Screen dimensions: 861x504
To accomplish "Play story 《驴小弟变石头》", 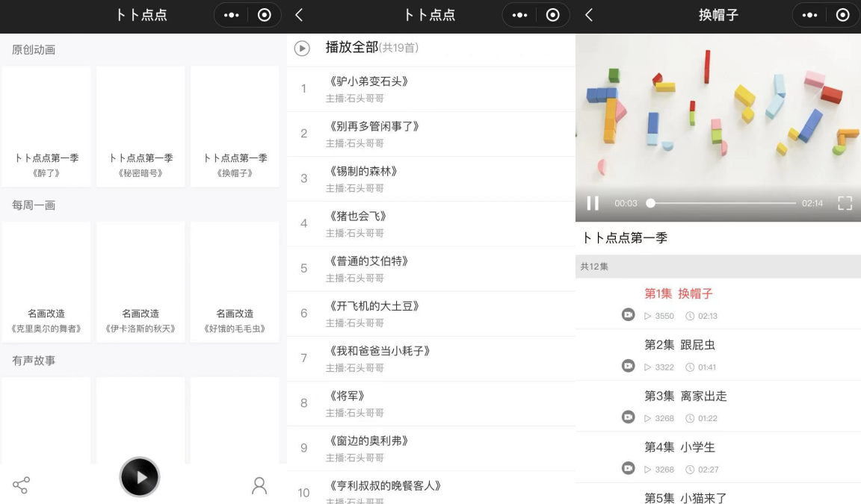I will click(431, 90).
